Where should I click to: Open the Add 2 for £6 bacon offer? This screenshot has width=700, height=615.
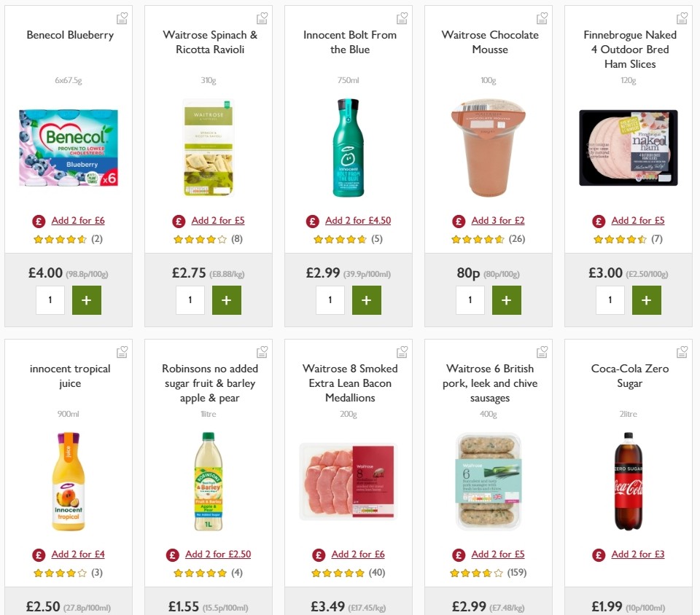[357, 554]
